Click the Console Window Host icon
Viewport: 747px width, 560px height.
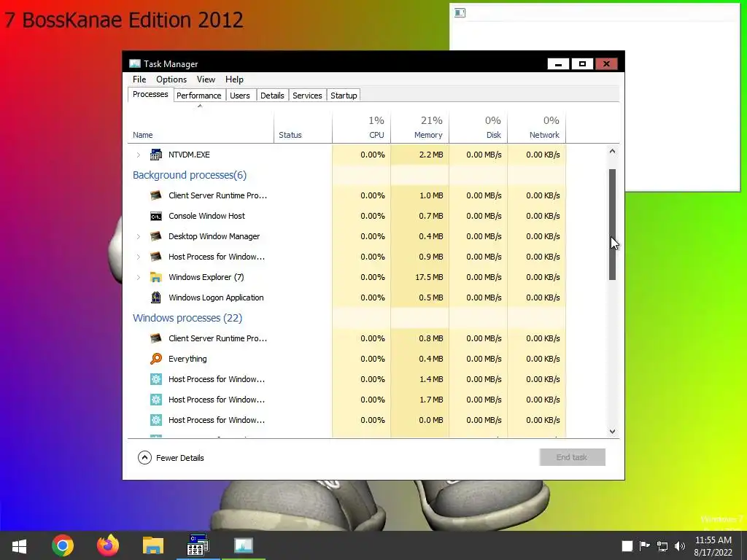(156, 216)
